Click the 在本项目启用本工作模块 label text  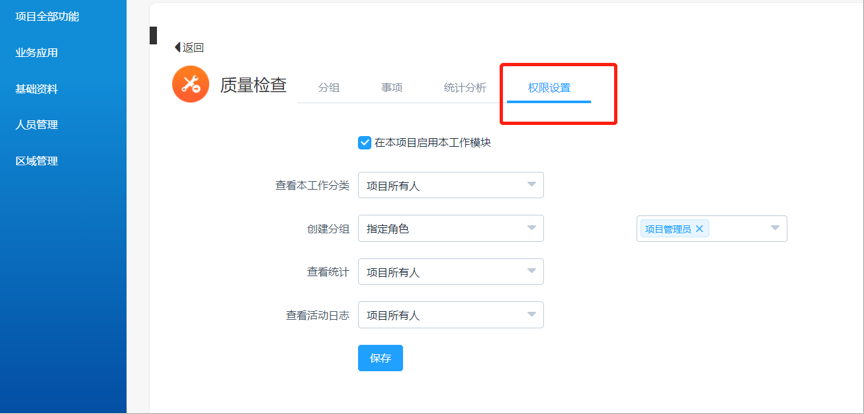coord(433,143)
